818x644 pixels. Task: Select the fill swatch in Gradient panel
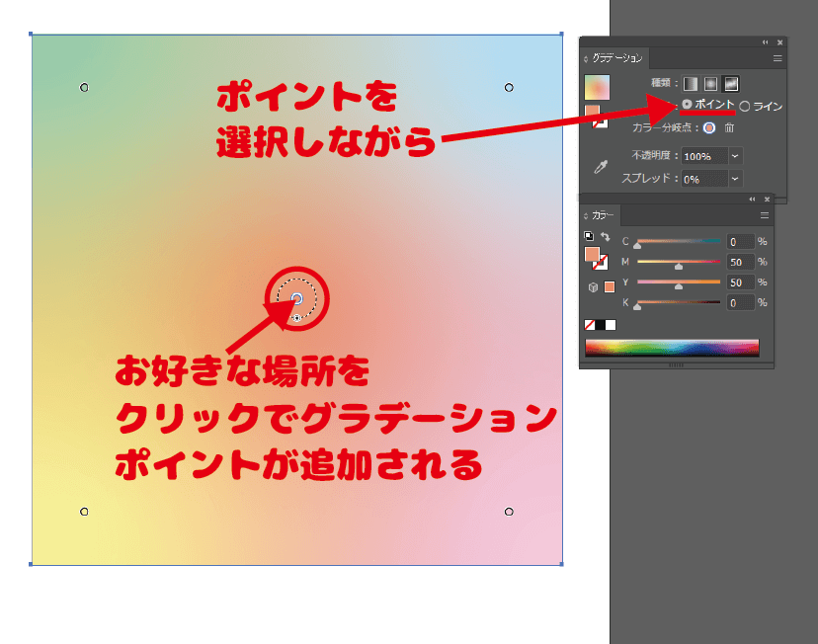(x=592, y=112)
